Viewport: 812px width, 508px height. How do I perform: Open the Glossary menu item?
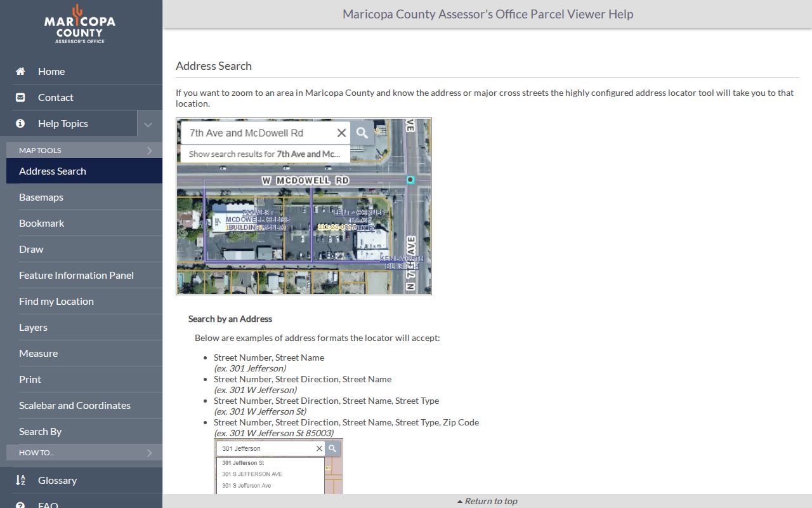click(88, 480)
